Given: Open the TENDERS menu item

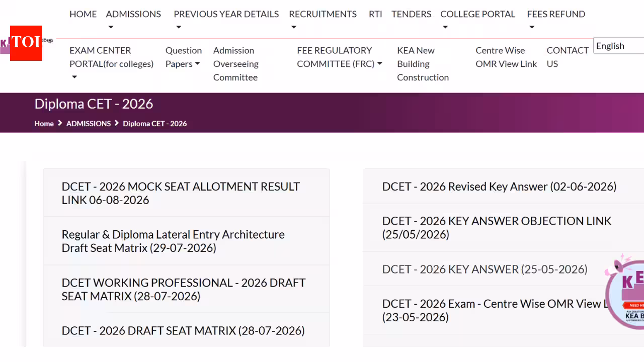Looking at the screenshot, I should (411, 14).
